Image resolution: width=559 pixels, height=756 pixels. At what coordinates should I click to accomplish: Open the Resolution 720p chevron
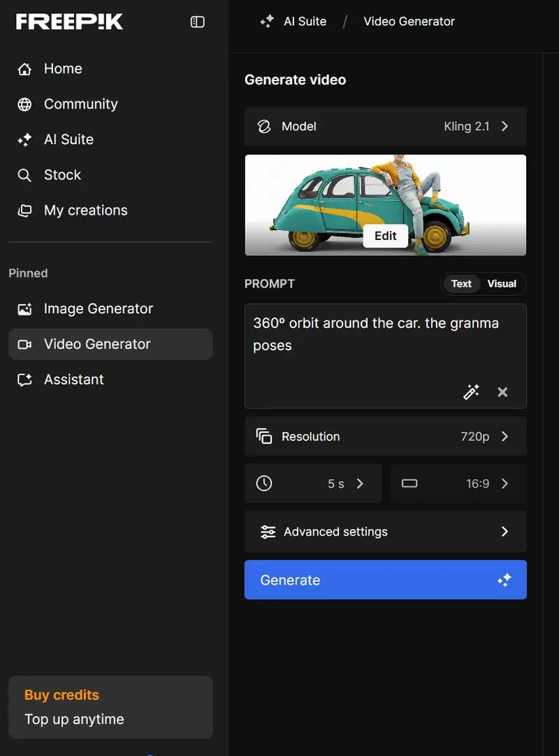pos(504,436)
